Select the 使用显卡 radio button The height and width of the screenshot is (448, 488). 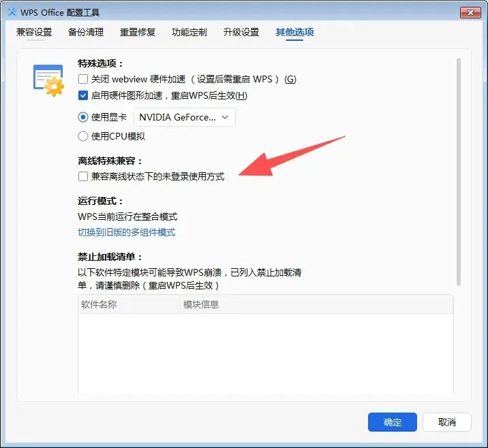tap(83, 117)
